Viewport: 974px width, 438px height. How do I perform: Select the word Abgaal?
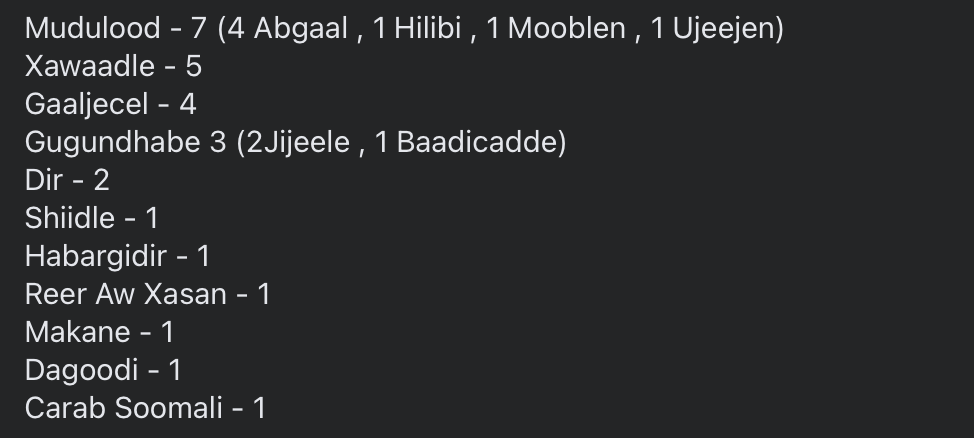[x=300, y=29]
